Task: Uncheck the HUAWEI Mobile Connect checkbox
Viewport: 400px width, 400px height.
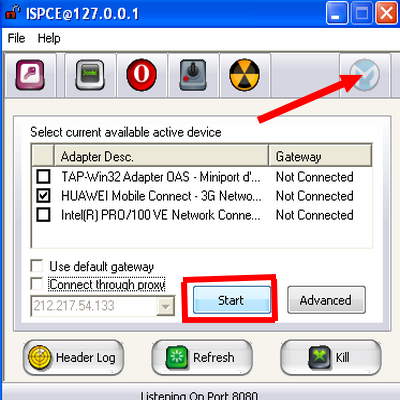Action: tap(44, 196)
